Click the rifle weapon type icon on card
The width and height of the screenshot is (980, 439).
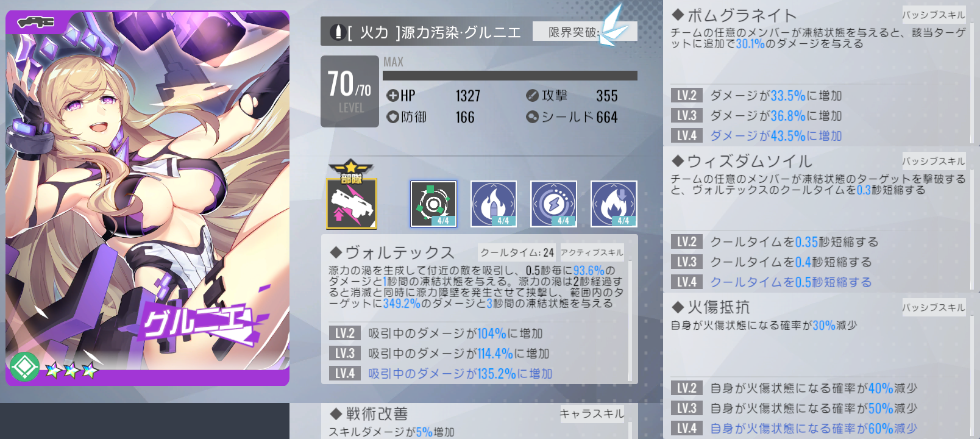click(x=36, y=23)
